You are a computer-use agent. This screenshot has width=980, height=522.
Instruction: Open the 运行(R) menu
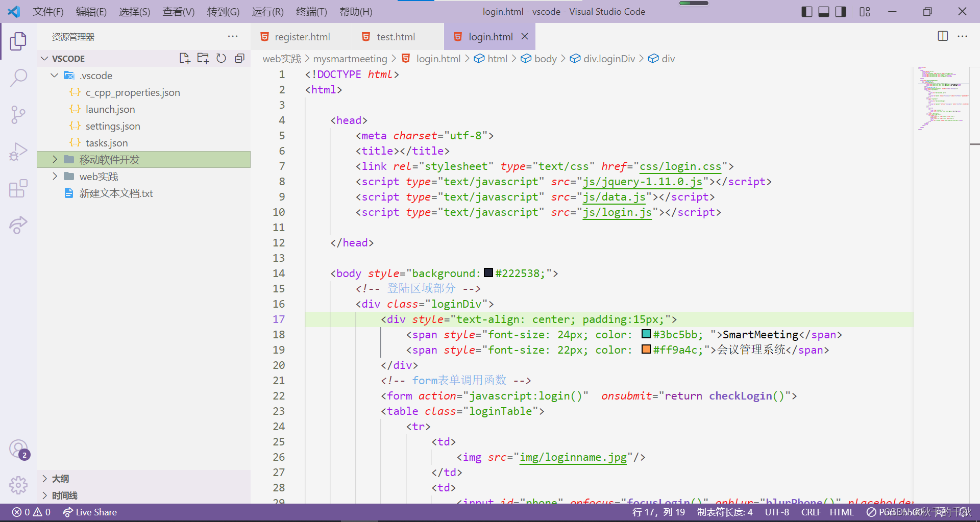[x=267, y=12]
